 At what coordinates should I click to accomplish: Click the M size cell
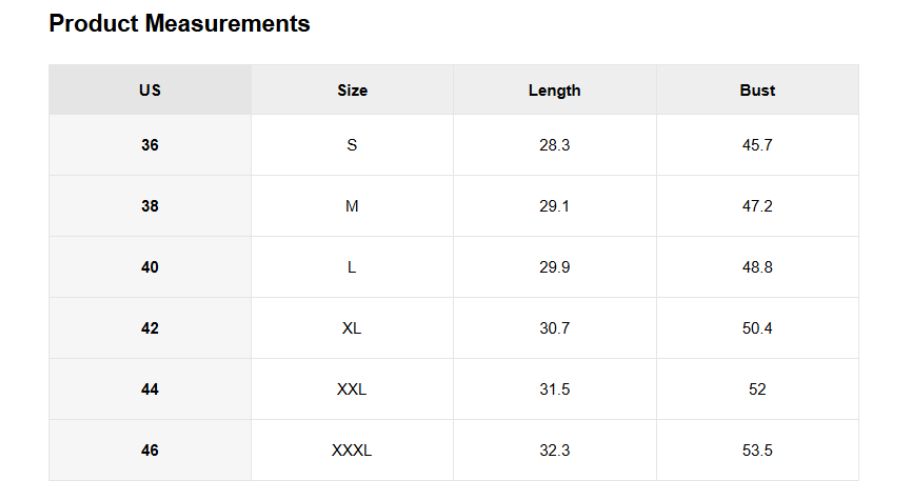(352, 206)
